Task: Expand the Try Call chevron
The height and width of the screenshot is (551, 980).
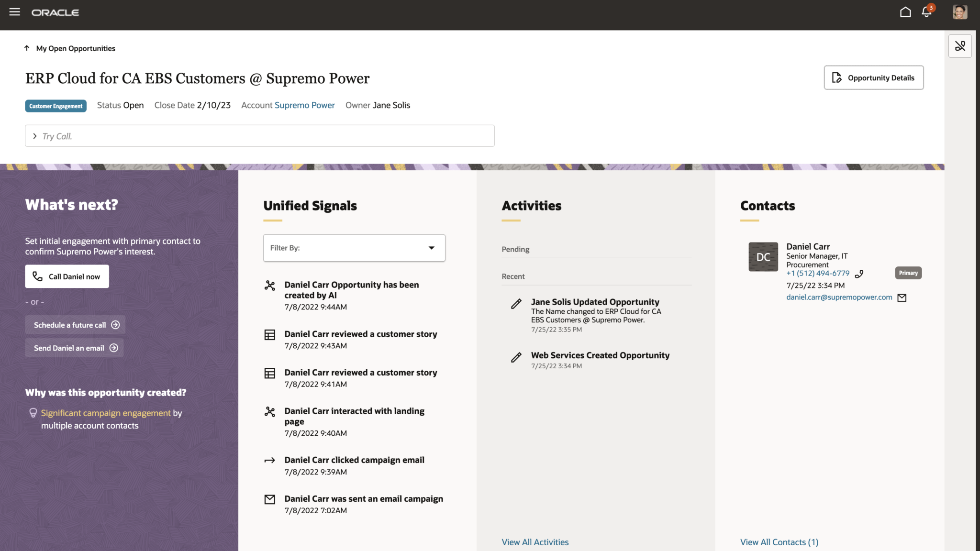Action: point(34,136)
